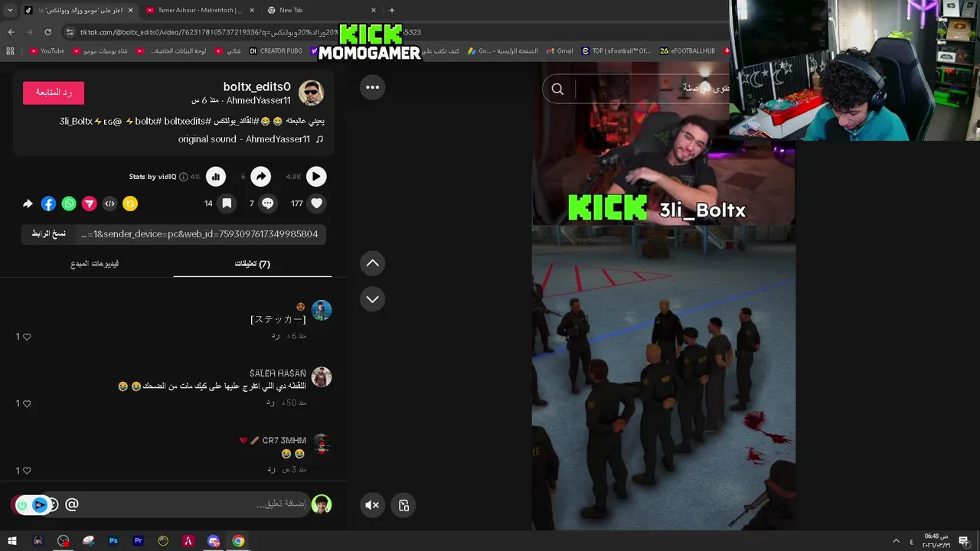Click the copy link button beside the URL
Screen dimensions: 980x551
point(49,234)
